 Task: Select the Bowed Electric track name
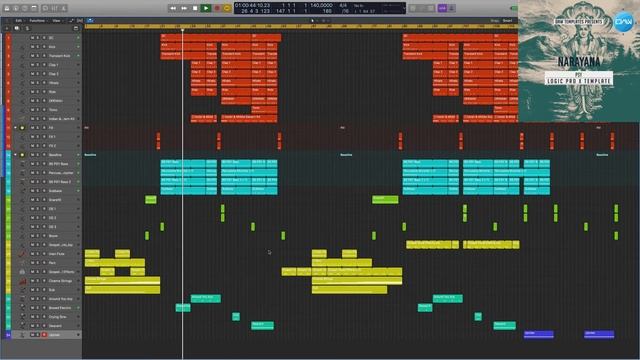tap(60, 308)
